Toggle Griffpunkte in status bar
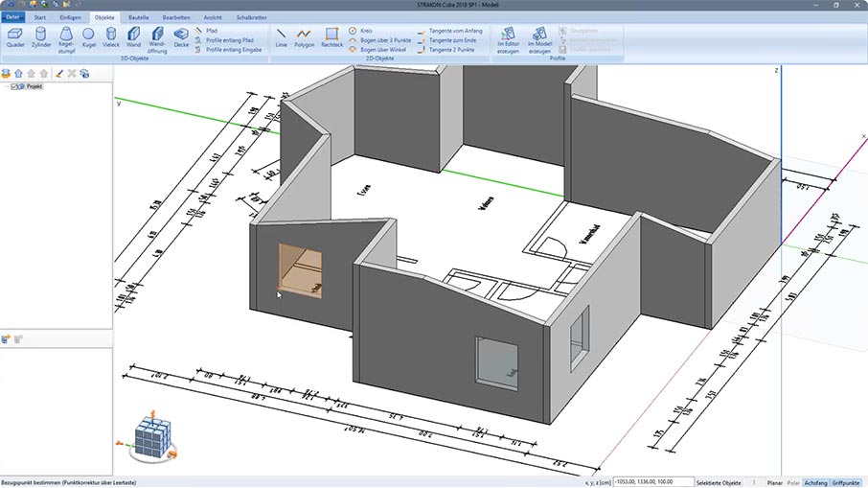 [847, 482]
